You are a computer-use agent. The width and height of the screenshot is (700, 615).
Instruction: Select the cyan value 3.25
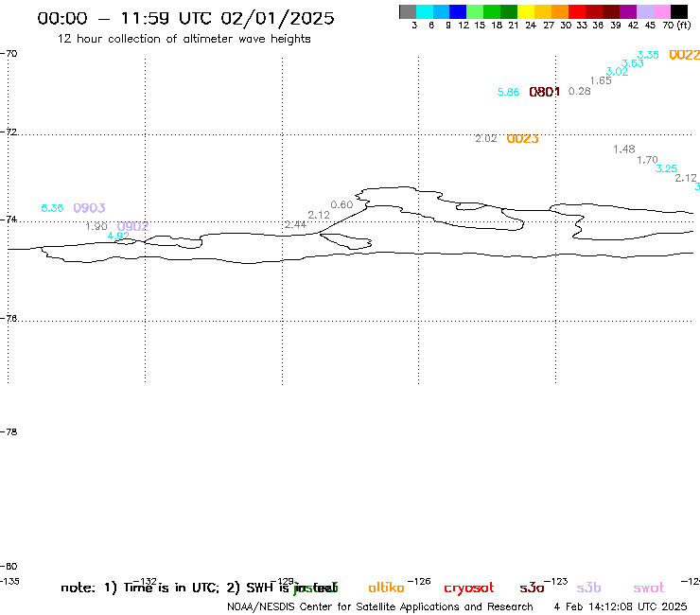tap(666, 168)
